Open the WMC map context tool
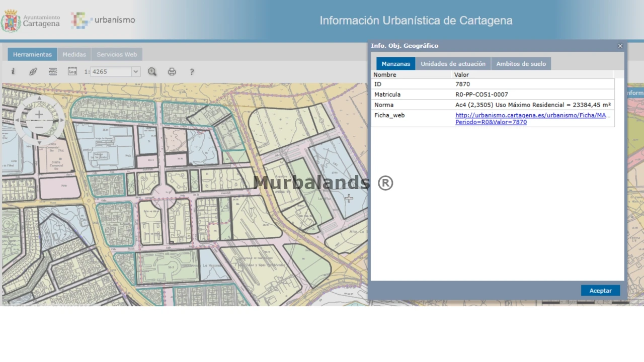 click(x=53, y=72)
